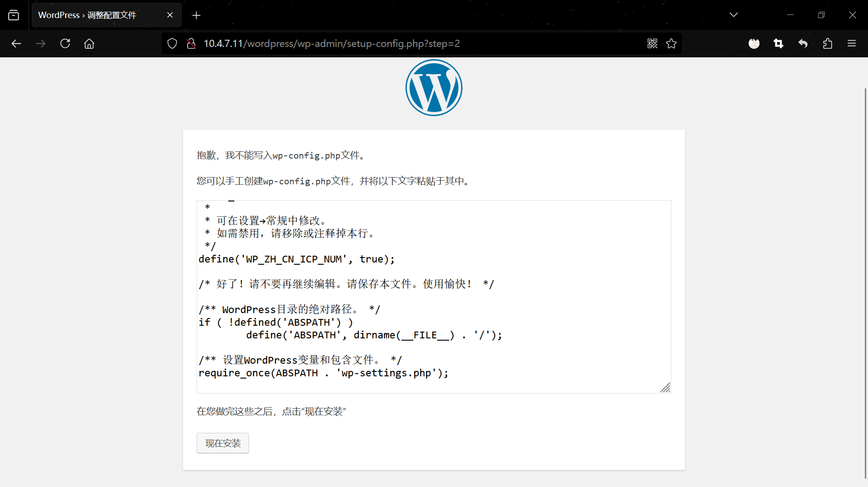Open the hamburger application menu
868x487 pixels.
click(x=852, y=43)
